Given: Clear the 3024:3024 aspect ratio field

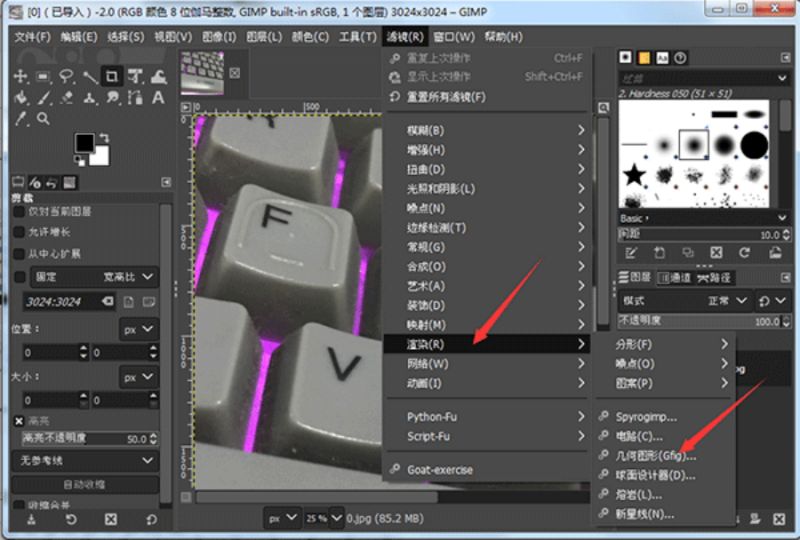Looking at the screenshot, I should pos(107,302).
